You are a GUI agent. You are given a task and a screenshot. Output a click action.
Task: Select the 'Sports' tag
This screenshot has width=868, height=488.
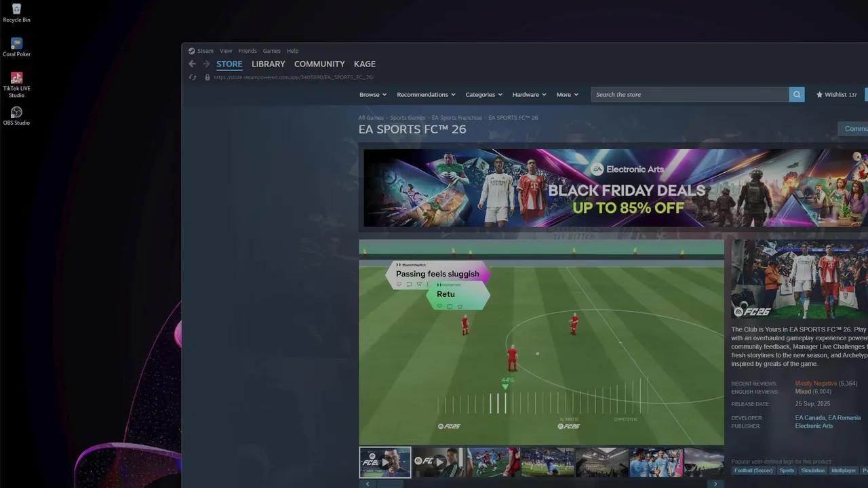click(787, 470)
